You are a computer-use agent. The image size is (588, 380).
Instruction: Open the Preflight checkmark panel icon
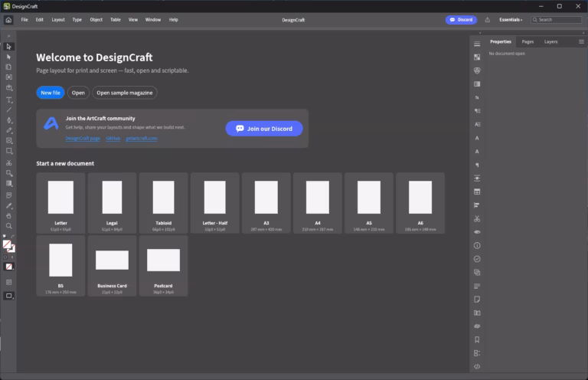click(x=477, y=259)
